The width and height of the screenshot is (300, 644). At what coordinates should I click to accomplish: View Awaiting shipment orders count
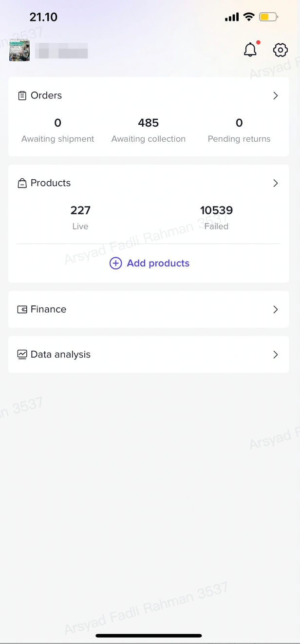pyautogui.click(x=58, y=130)
